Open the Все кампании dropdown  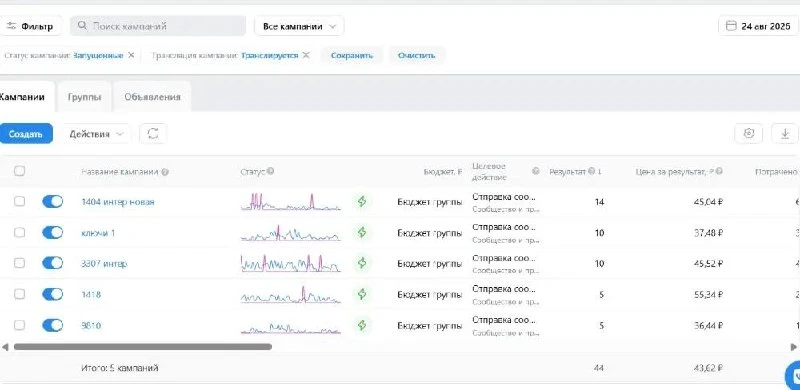[x=299, y=26]
